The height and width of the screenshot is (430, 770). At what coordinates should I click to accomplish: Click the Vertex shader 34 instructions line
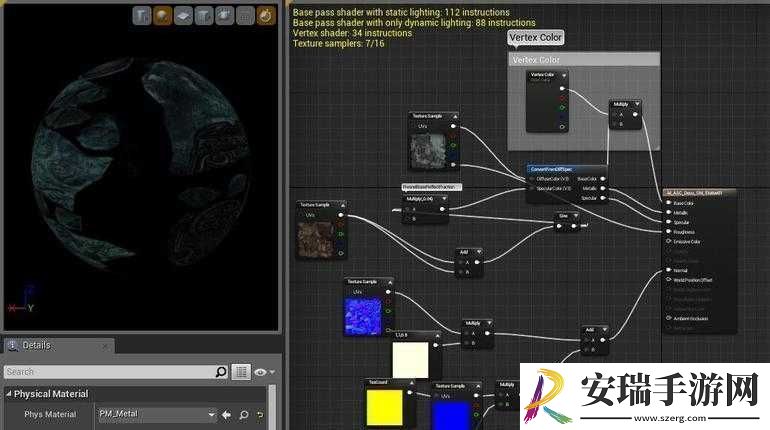[x=352, y=33]
